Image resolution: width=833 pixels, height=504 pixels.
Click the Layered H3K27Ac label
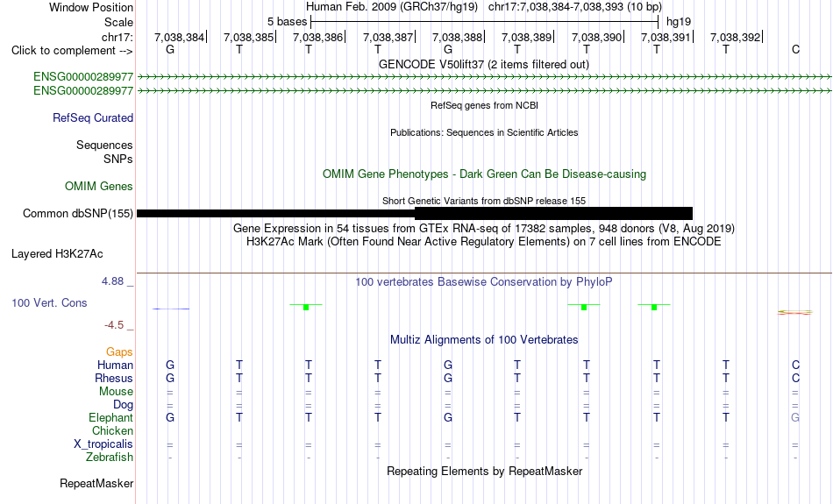[57, 254]
